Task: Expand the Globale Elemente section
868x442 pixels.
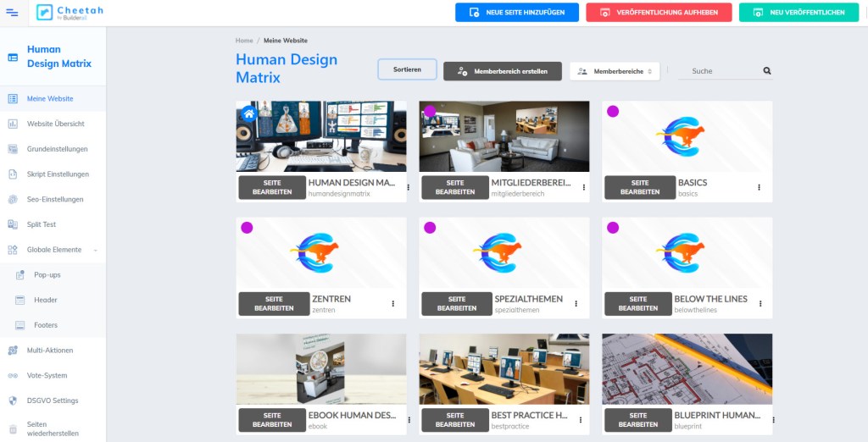Action: pos(53,250)
